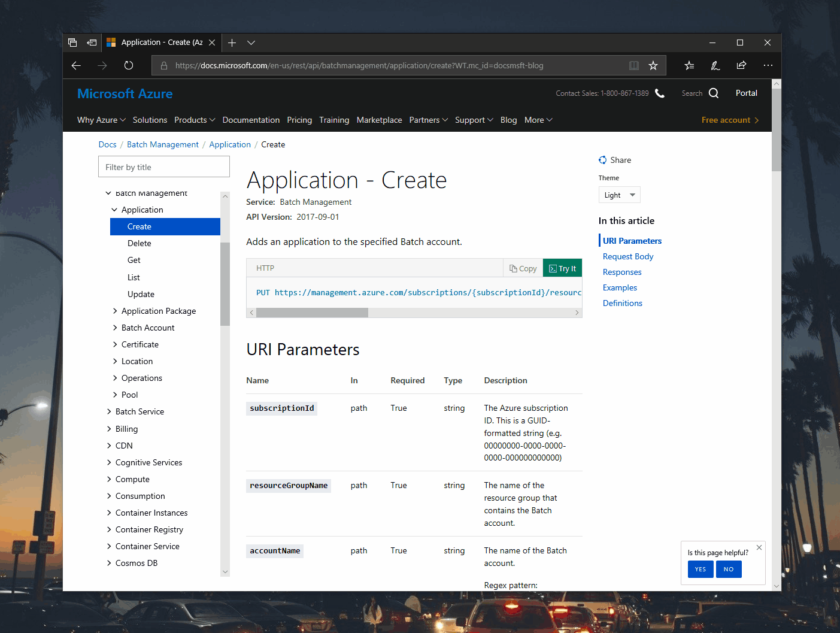Answer NO to page helpful
This screenshot has height=633, width=840.
pyautogui.click(x=729, y=570)
